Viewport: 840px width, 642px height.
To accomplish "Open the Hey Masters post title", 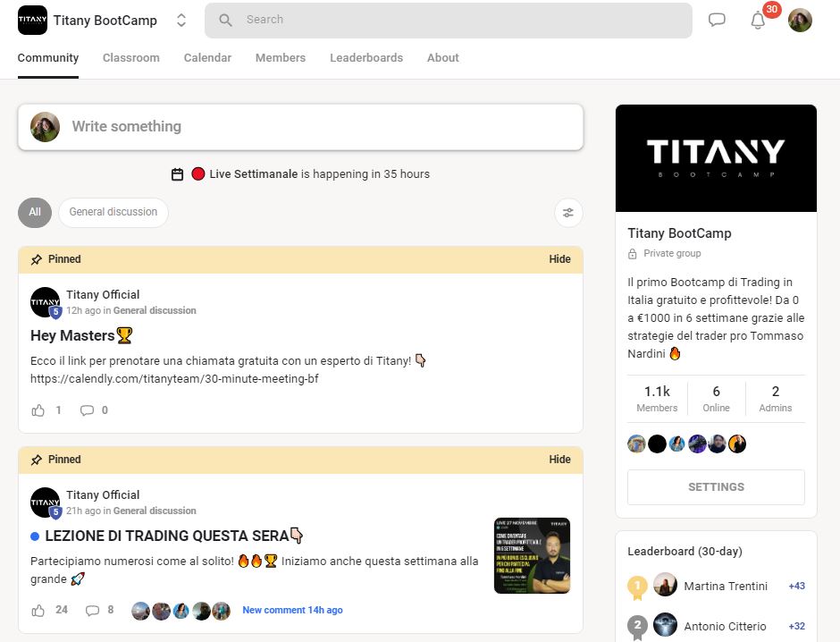I will click(81, 335).
